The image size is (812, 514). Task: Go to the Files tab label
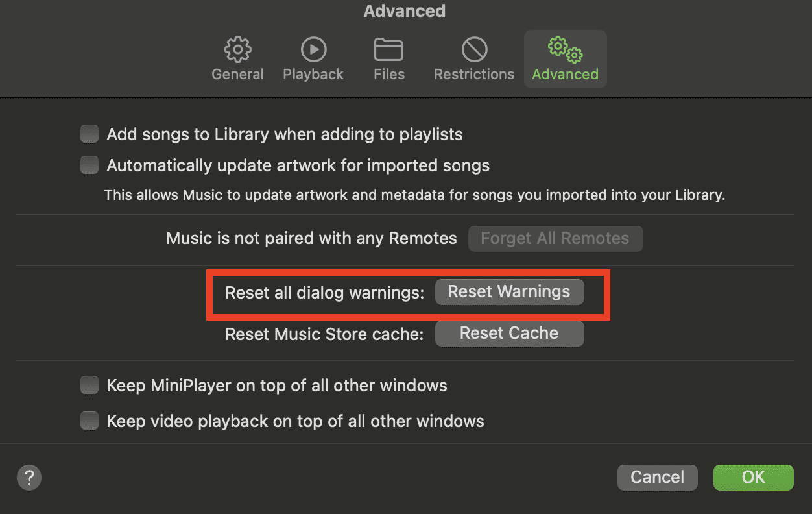click(x=389, y=75)
